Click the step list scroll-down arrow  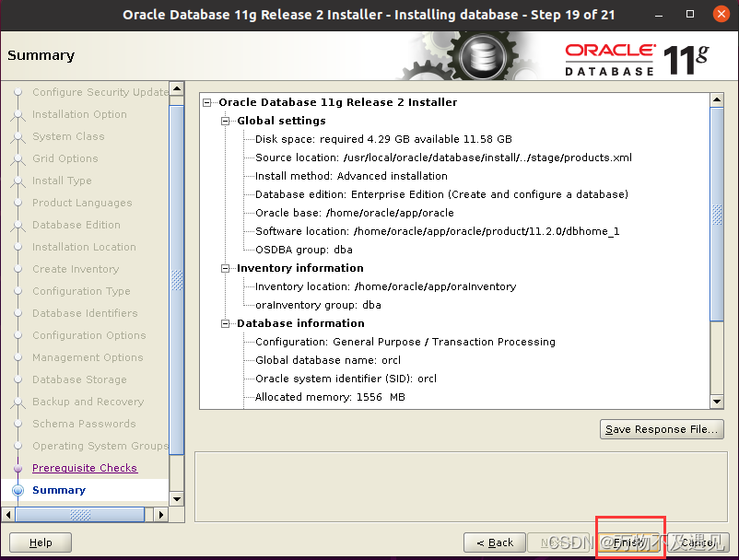[x=177, y=499]
